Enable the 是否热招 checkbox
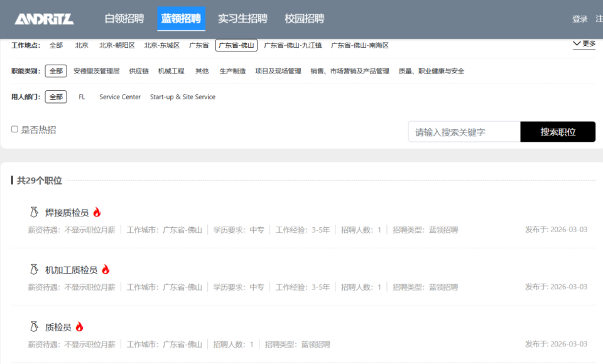The width and height of the screenshot is (603, 364). click(14, 129)
